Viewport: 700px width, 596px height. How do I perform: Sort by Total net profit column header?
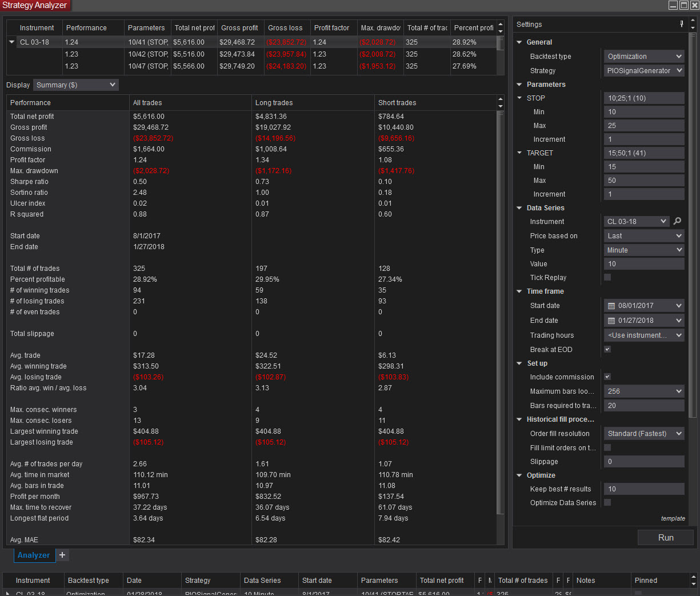pyautogui.click(x=194, y=28)
